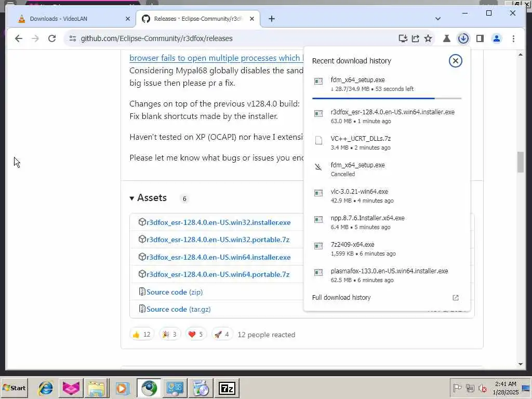Open the Start menu

[14, 388]
